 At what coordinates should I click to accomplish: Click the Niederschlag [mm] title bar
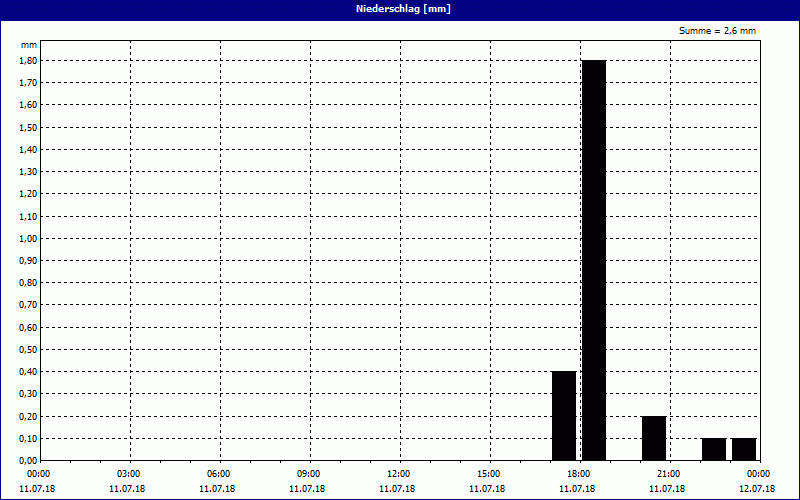coord(400,8)
